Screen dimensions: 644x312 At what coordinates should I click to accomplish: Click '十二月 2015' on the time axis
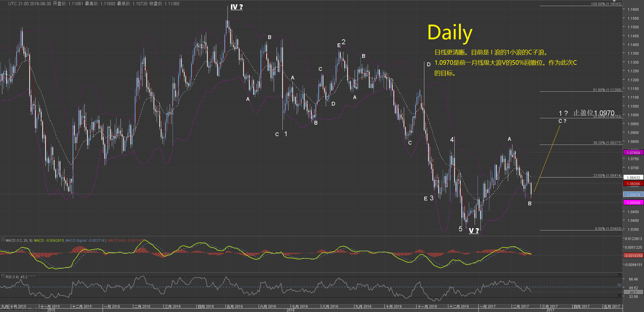tap(82, 307)
